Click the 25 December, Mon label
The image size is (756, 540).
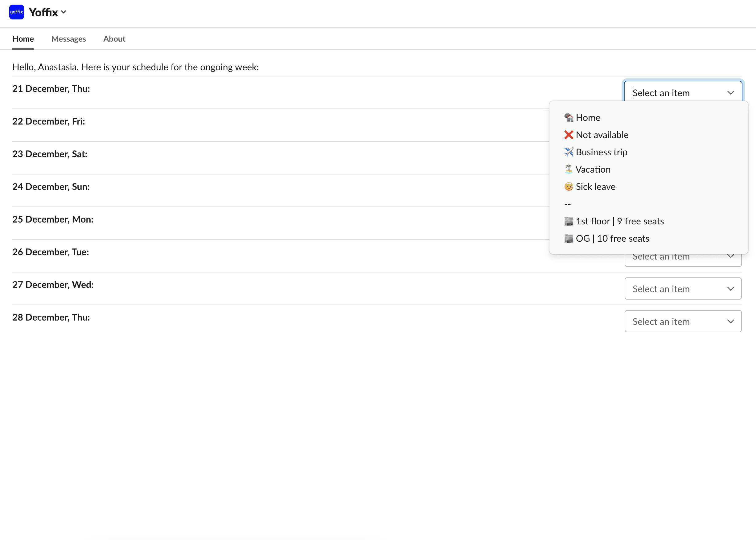53,219
